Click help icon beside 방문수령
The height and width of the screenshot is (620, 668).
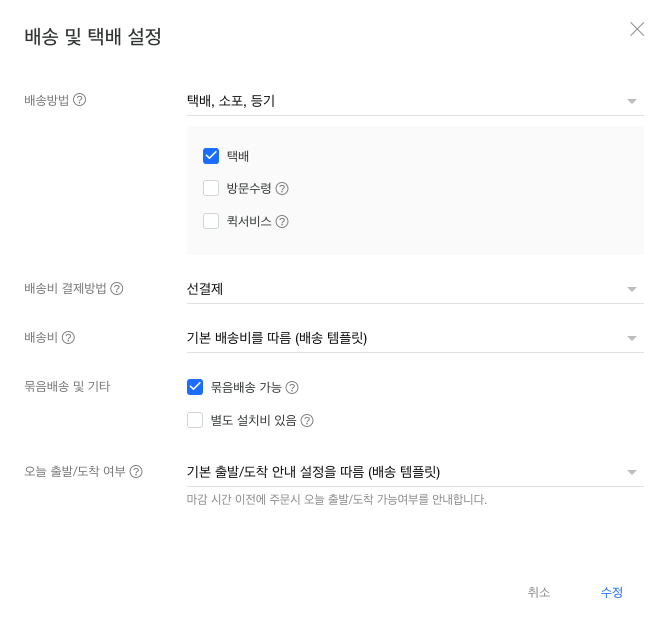click(282, 188)
